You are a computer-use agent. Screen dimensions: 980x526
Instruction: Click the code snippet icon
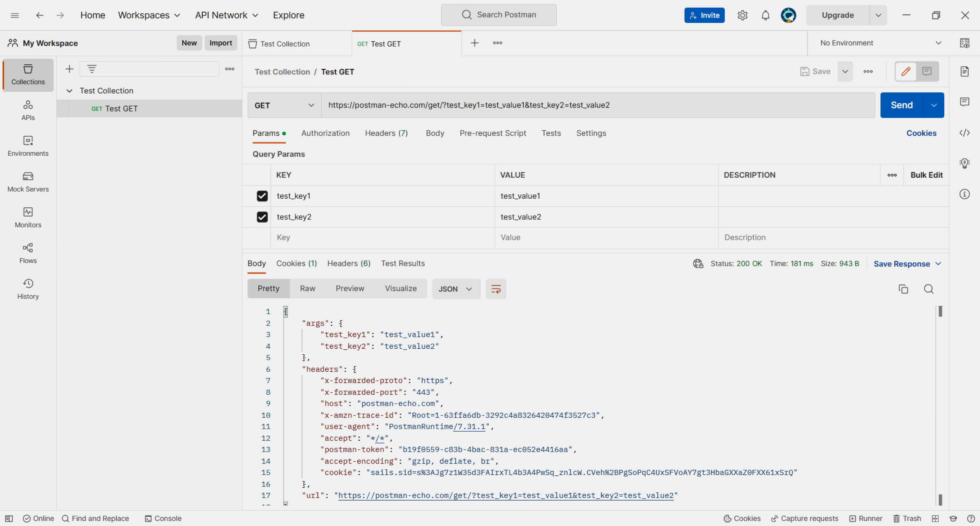pos(964,133)
